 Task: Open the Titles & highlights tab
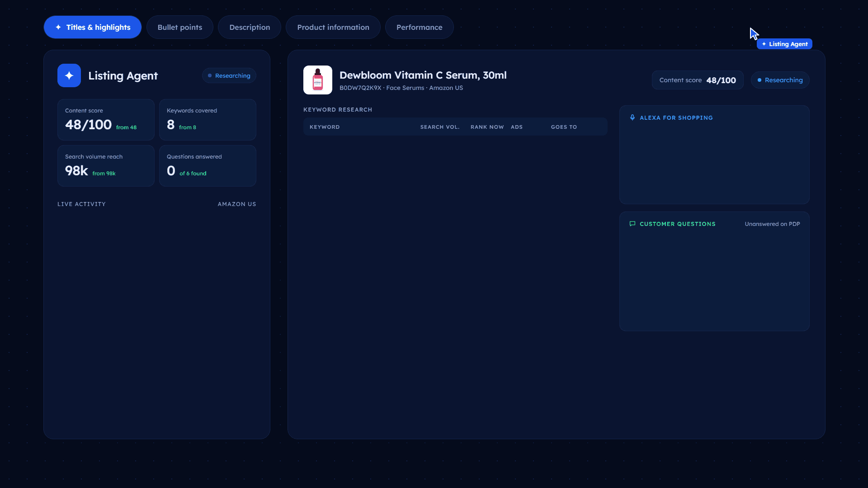(93, 27)
